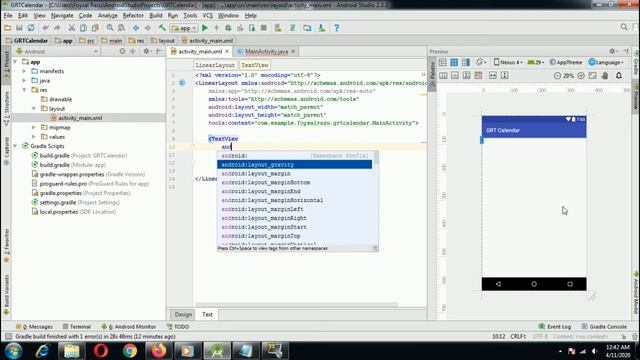Expand the mipmap folder

click(33, 127)
